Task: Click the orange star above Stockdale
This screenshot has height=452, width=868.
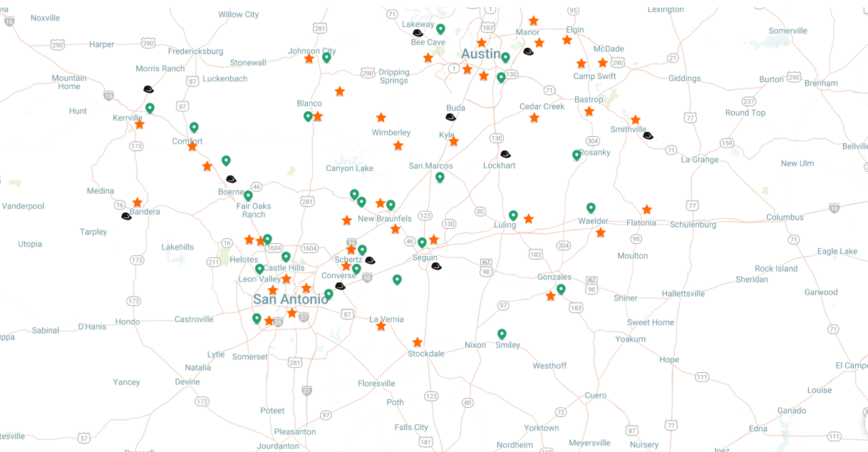Action: pos(418,342)
